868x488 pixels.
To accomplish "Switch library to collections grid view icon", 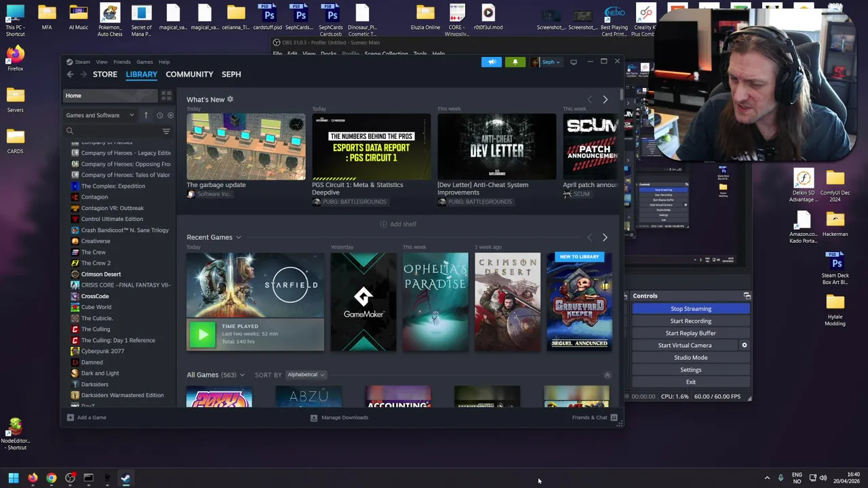I will coord(166,96).
